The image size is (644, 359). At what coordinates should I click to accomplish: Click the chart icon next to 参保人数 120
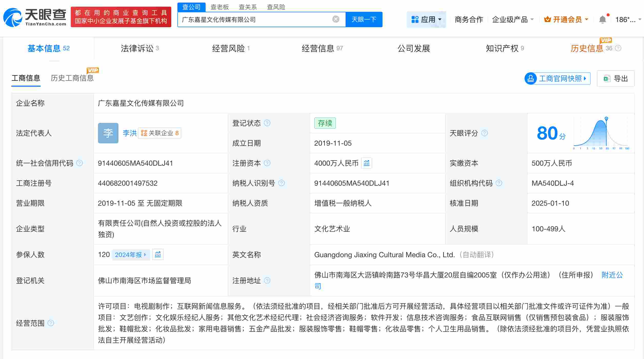point(158,254)
